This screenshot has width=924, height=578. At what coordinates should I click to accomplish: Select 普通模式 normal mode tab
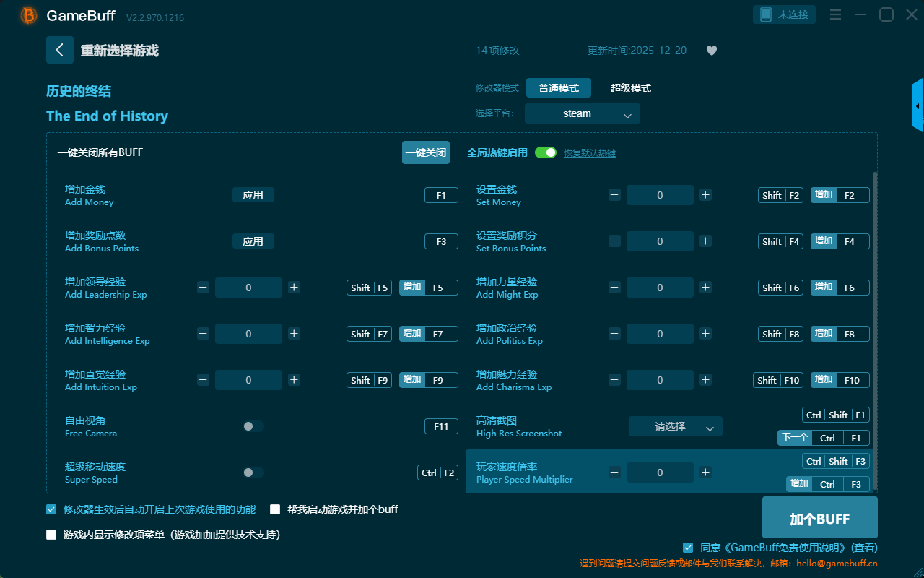pos(558,88)
